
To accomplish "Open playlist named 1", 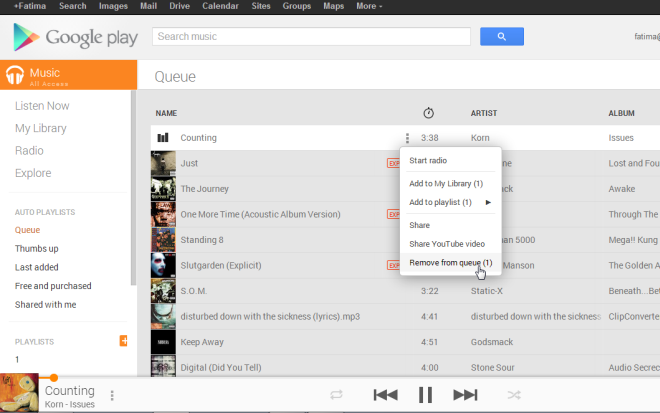I will point(17,360).
